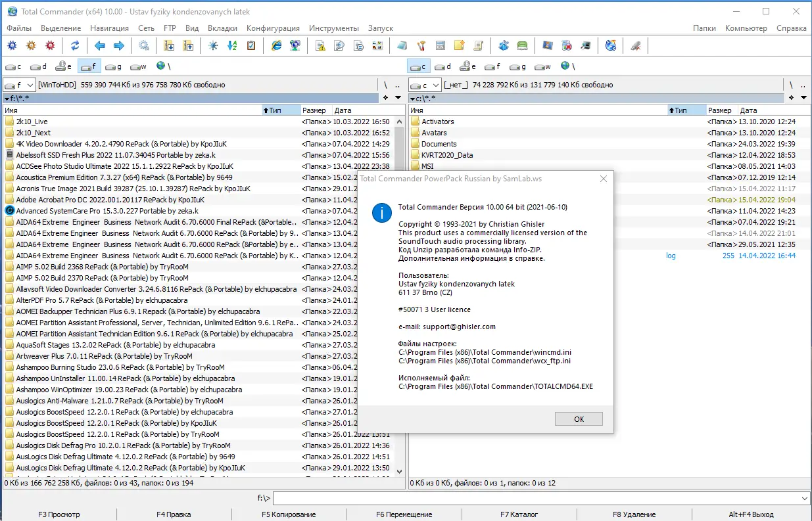
Task: Click the unpack files archive icon
Action: 188,45
